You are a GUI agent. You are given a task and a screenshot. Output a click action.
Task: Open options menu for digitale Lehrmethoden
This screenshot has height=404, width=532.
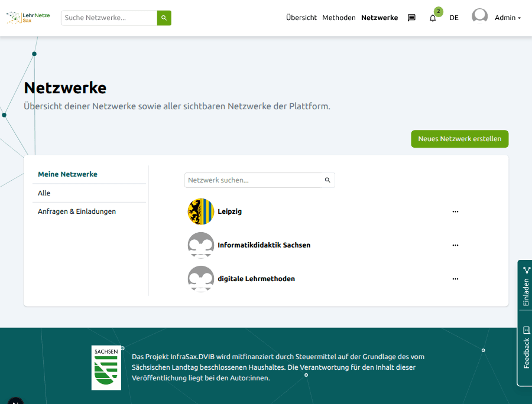(455, 279)
